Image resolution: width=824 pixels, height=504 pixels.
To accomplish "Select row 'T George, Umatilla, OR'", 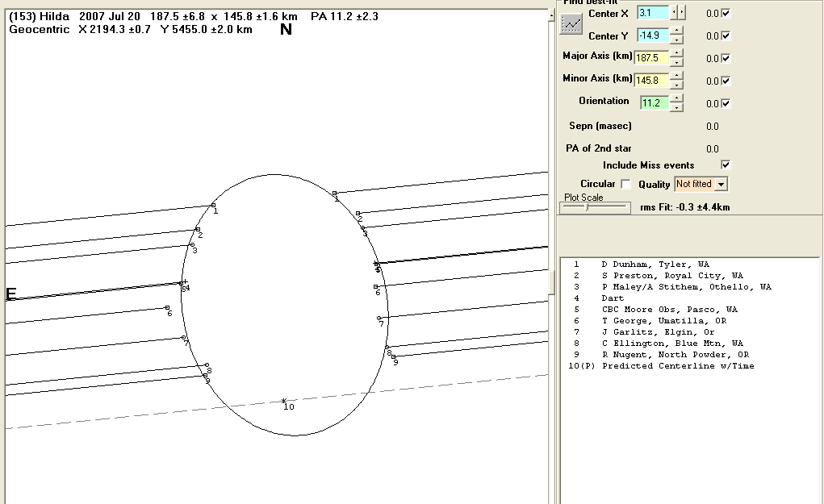I will click(x=649, y=321).
